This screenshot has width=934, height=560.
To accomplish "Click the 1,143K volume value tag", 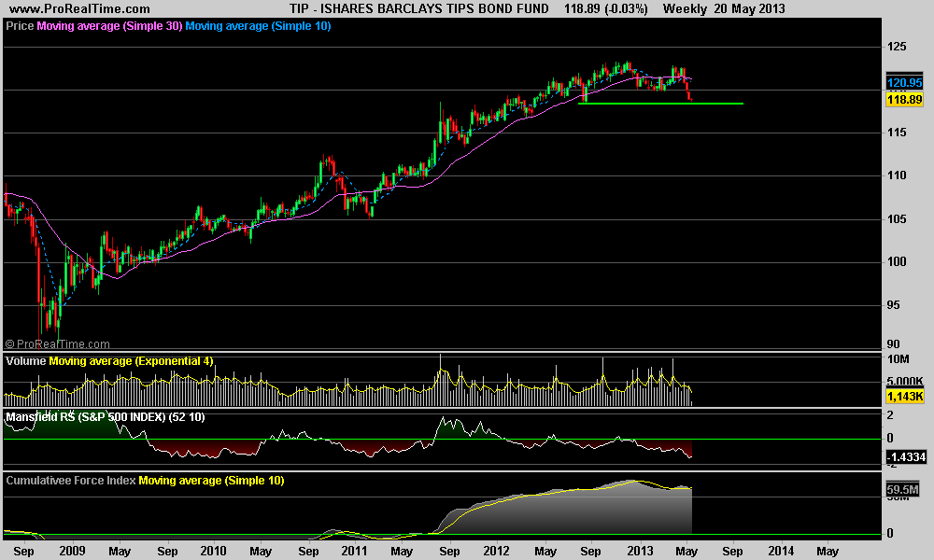I will pyautogui.click(x=904, y=397).
